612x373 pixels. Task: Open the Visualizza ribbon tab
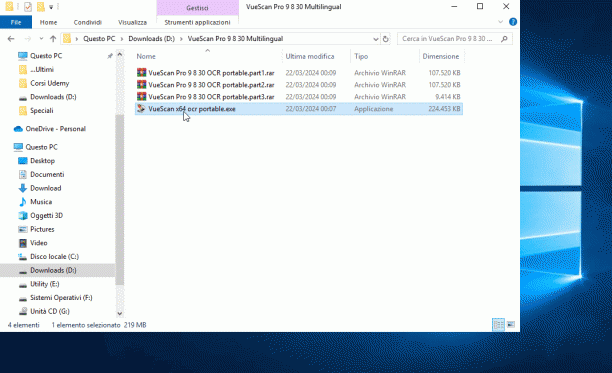pyautogui.click(x=132, y=22)
